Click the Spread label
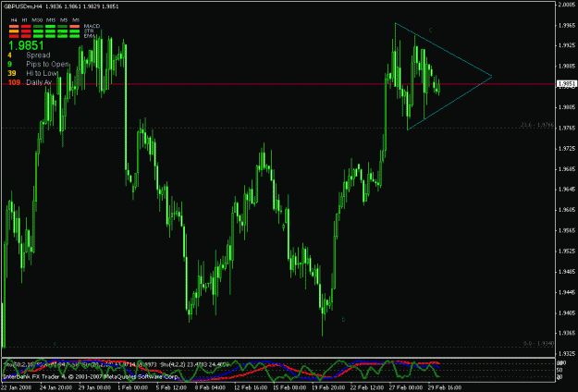The height and width of the screenshot is (392, 578). click(38, 55)
